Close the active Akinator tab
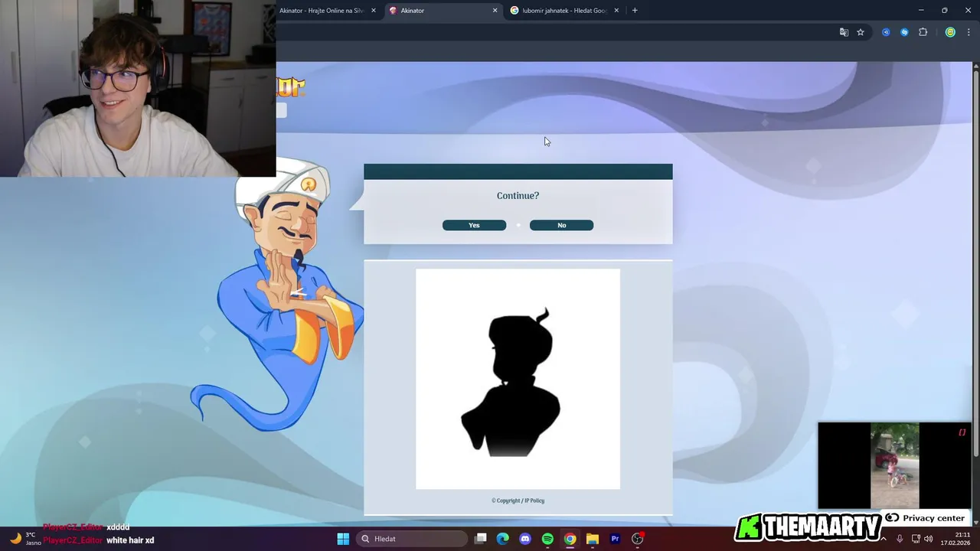The width and height of the screenshot is (980, 551). (x=495, y=11)
